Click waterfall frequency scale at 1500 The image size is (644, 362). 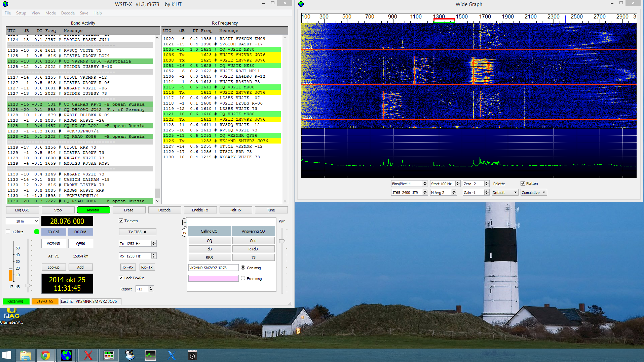[x=461, y=16]
